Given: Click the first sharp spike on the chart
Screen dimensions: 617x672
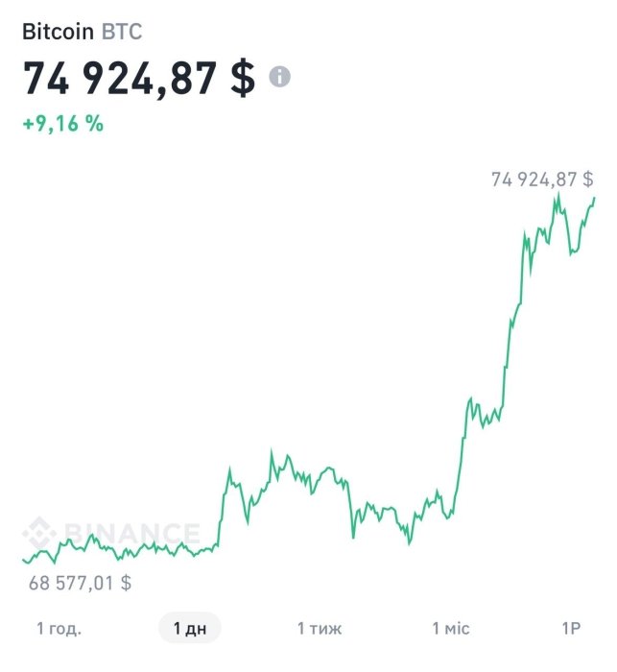Looking at the screenshot, I should [x=229, y=469].
